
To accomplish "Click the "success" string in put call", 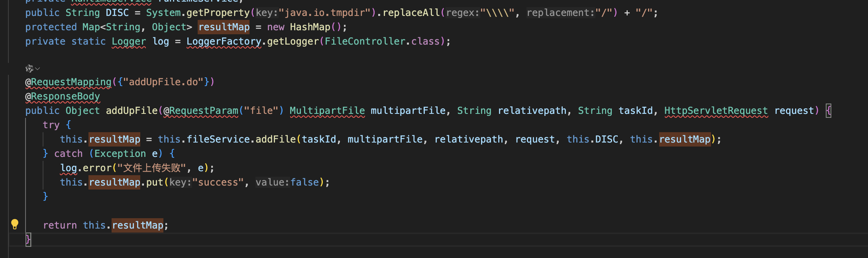I will [x=218, y=182].
